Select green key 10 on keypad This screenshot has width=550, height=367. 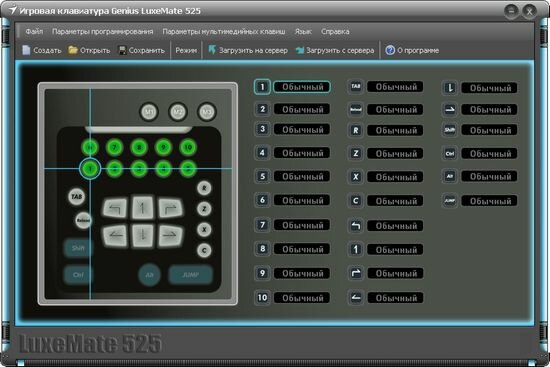tap(188, 147)
